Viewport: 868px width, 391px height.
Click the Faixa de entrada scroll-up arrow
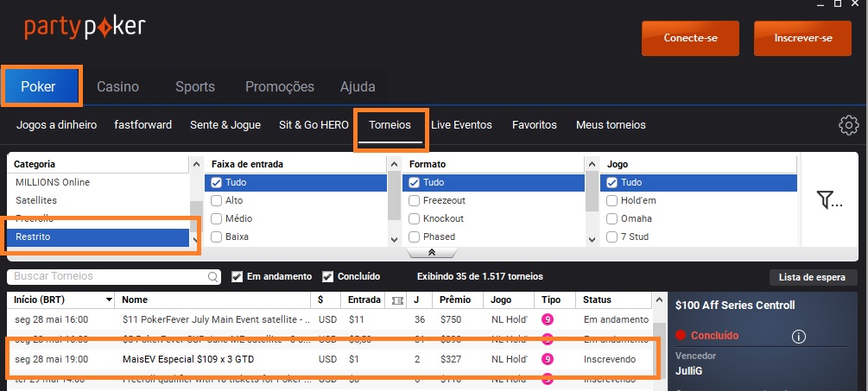394,164
